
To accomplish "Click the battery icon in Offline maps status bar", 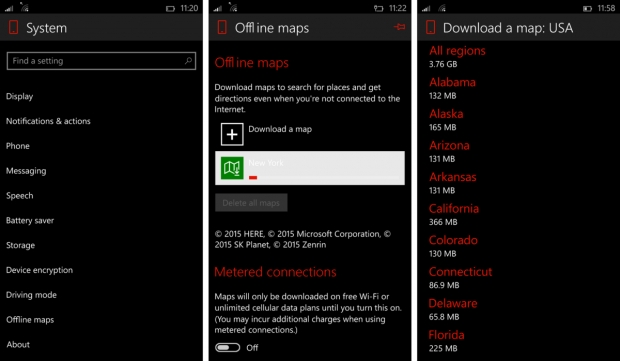I will coord(378,8).
